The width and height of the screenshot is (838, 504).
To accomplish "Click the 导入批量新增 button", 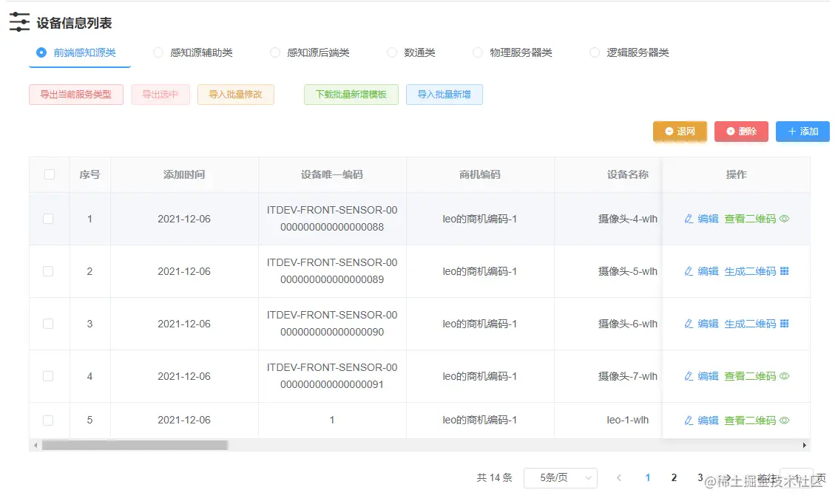I will (444, 95).
